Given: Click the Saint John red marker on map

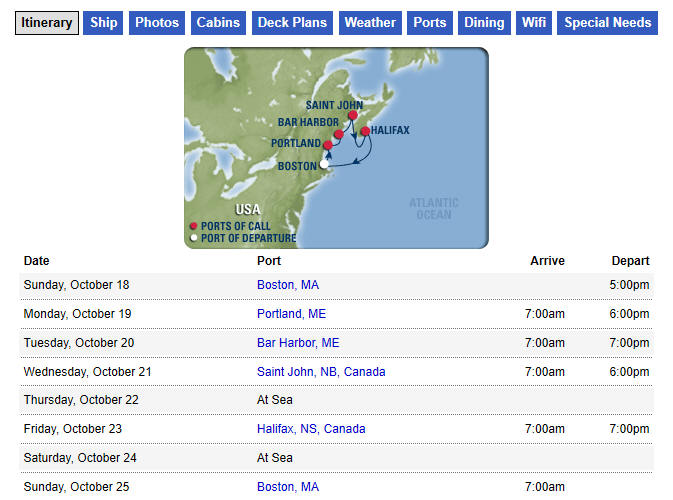Looking at the screenshot, I should coord(353,115).
